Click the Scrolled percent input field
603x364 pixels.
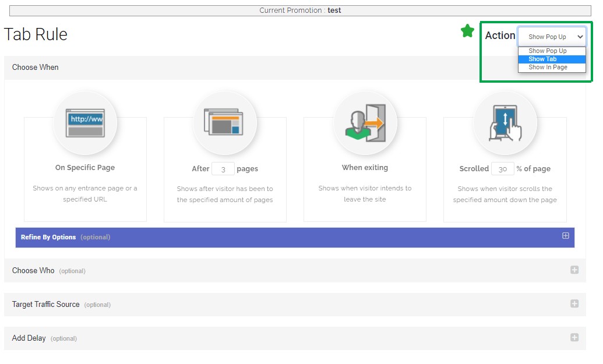503,169
